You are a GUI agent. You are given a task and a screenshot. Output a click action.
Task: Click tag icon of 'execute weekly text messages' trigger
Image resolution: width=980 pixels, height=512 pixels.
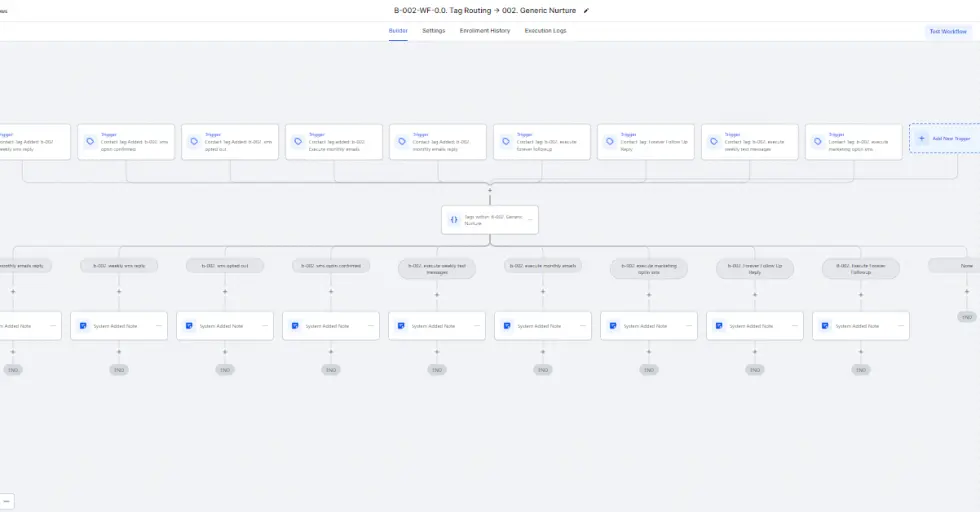click(x=714, y=141)
